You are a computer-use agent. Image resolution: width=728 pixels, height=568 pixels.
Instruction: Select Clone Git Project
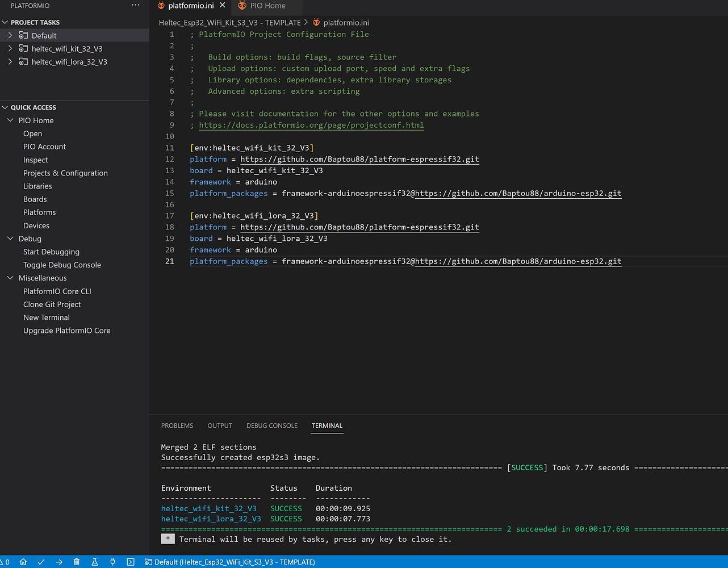[x=52, y=304]
